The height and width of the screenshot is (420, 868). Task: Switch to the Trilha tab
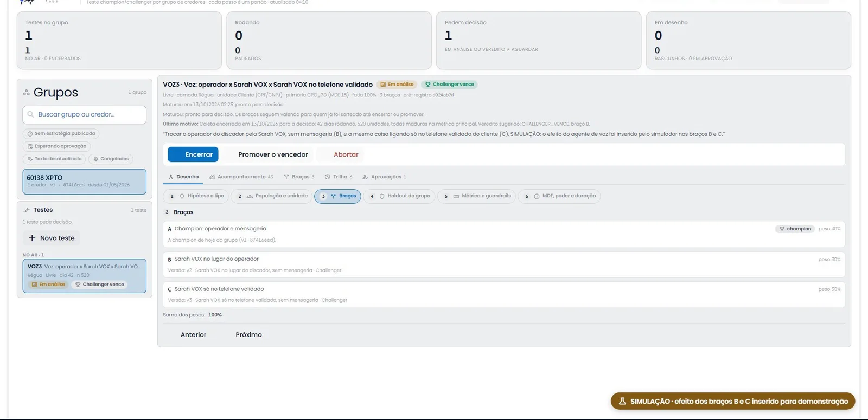(x=339, y=177)
